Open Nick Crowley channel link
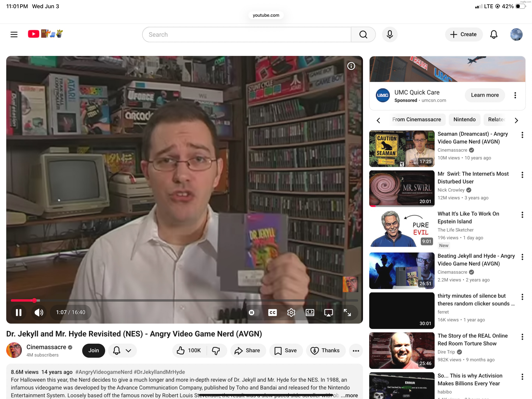Screen dimensions: 532x399 tap(451, 190)
